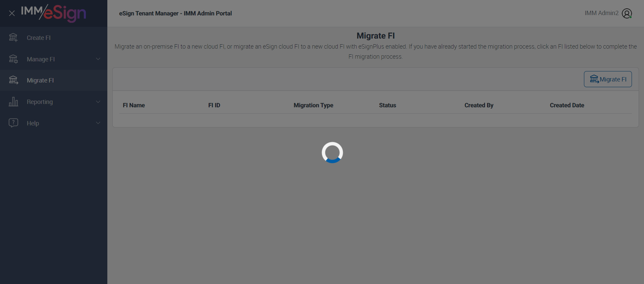
Task: Sort by the FI ID column header
Action: [214, 105]
